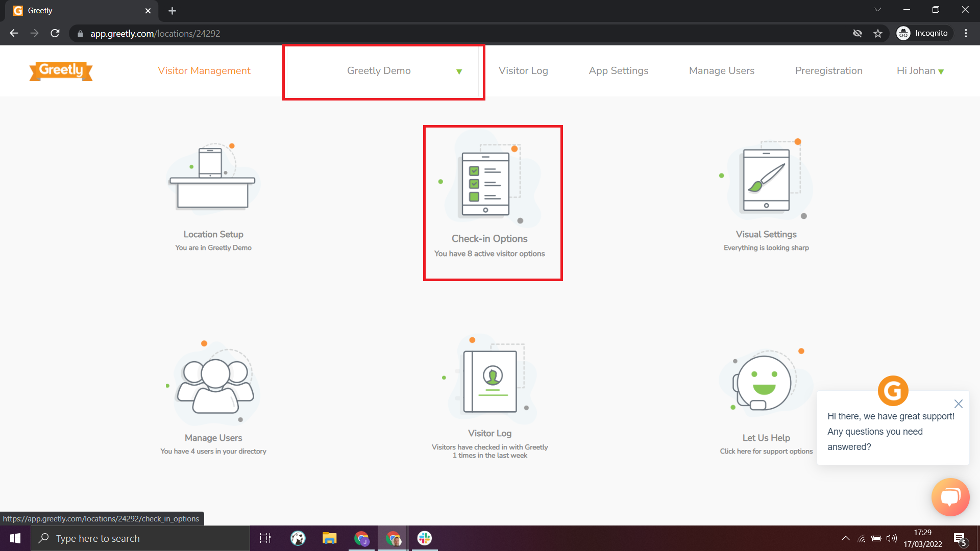Open Slack from the taskbar

(424, 538)
